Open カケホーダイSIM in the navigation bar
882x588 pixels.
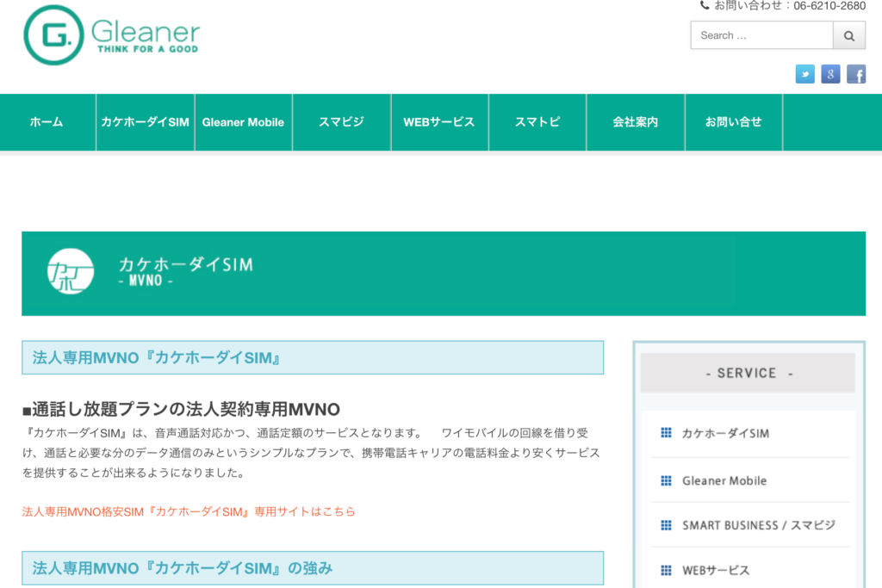145,122
